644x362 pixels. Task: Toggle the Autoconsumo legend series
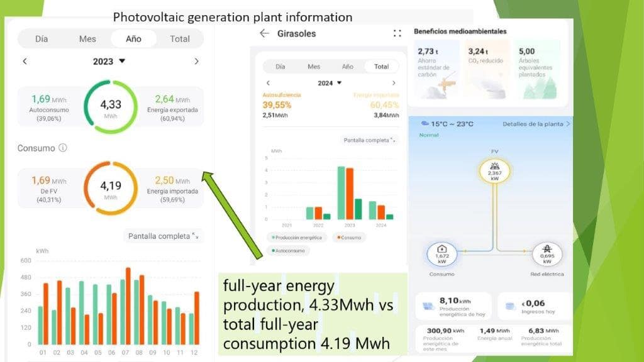288,251
